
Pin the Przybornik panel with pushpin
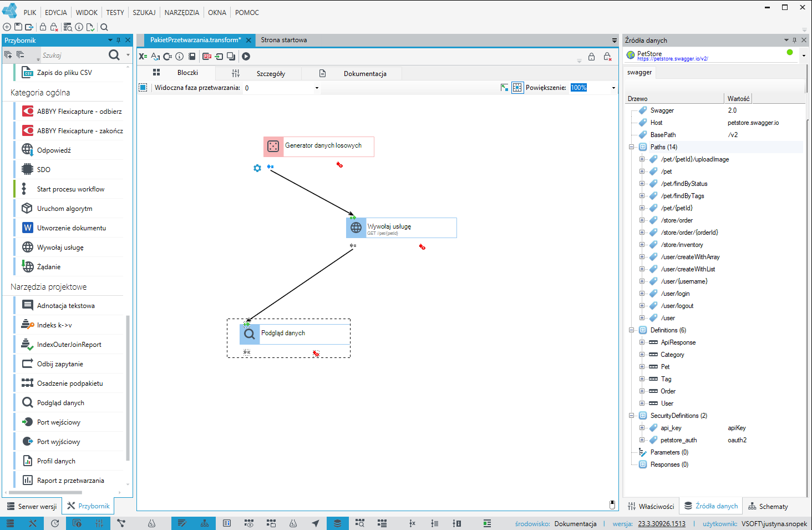[x=118, y=40]
